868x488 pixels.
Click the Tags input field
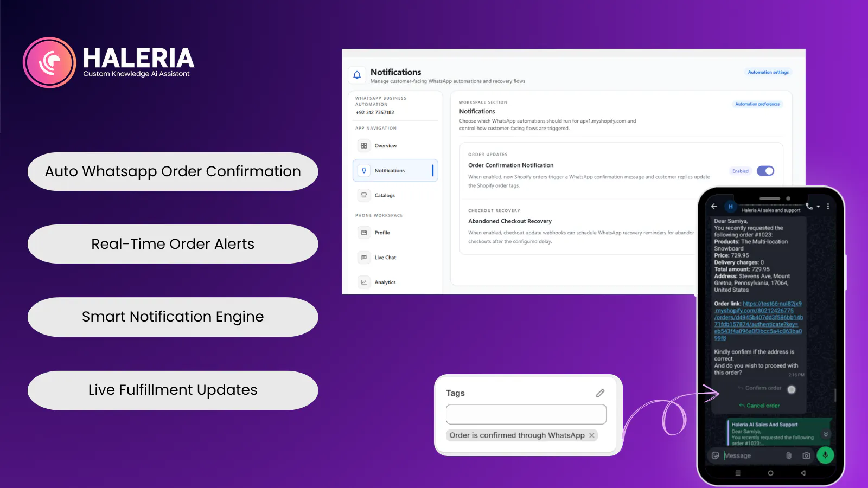[x=526, y=414]
